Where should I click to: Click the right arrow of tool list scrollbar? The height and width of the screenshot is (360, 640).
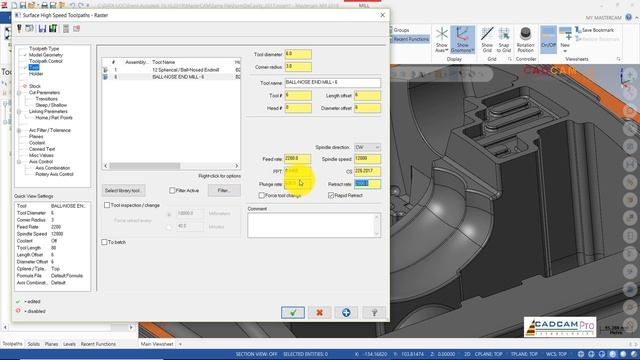(237, 166)
